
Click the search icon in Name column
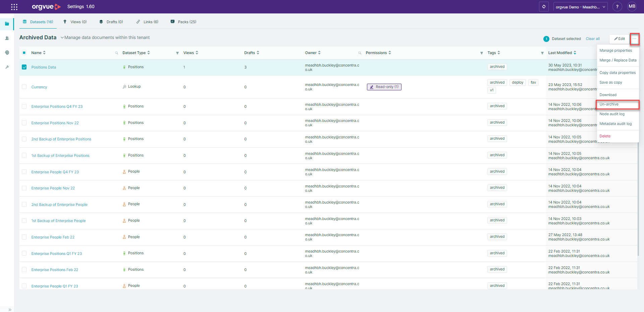(117, 53)
